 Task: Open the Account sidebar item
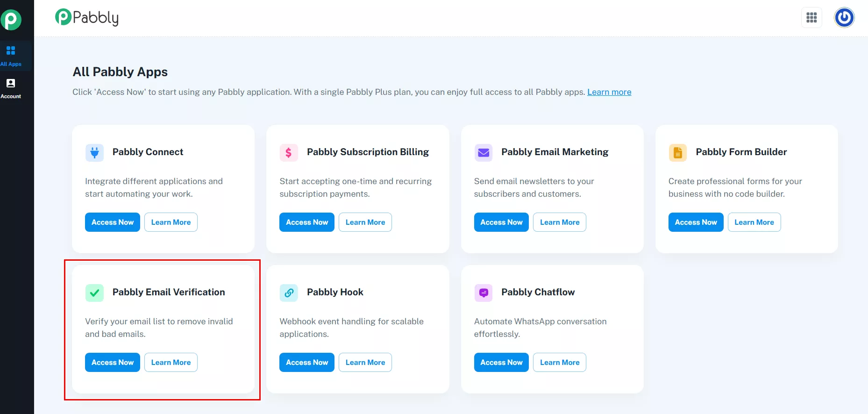pos(11,88)
